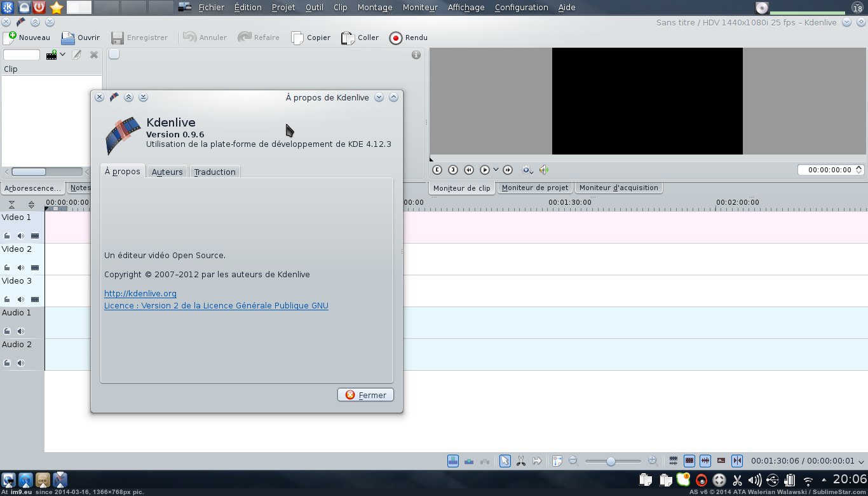The height and width of the screenshot is (496, 868).
Task: Click the Ouvrir folder icon
Action: tap(80, 38)
